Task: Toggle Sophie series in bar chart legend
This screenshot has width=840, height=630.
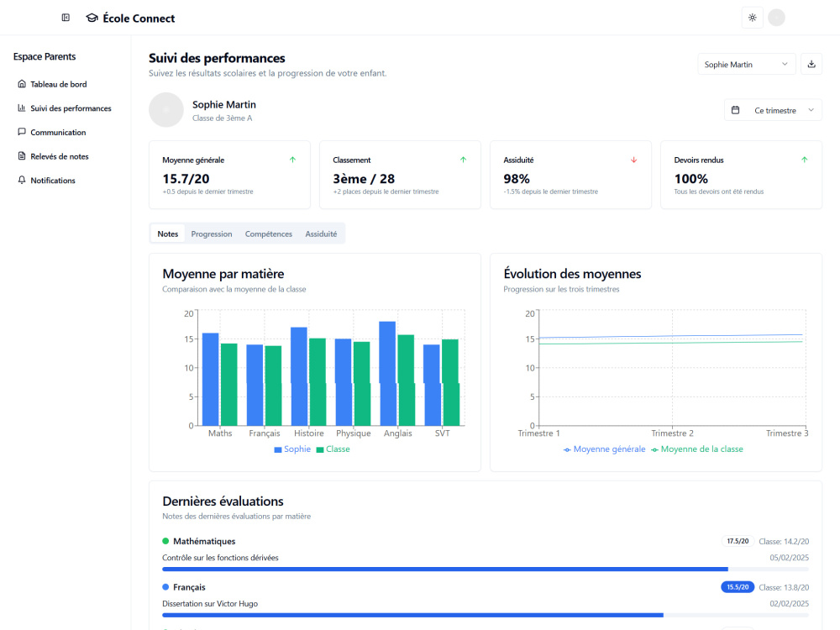Action: coord(292,449)
